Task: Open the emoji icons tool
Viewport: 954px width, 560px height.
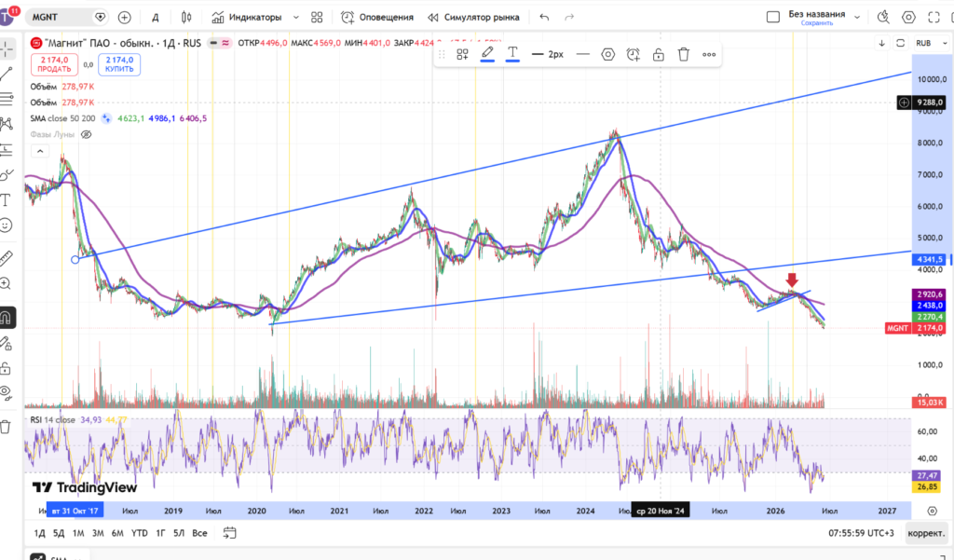Action: pos(7,225)
